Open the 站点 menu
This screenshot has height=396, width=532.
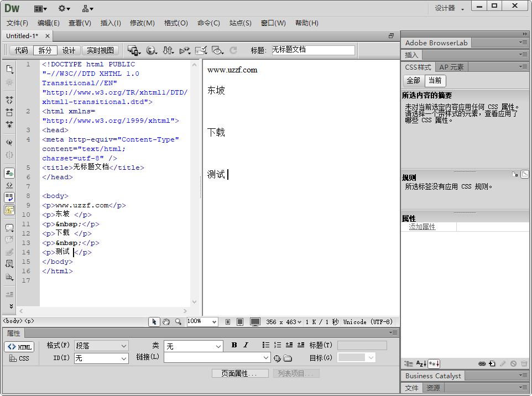click(240, 23)
